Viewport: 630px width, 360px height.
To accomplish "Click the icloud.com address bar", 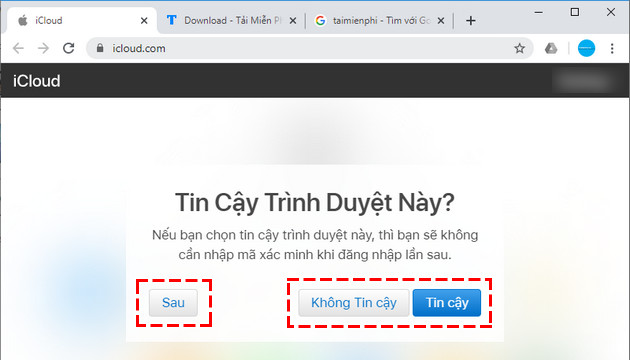I will [309, 48].
